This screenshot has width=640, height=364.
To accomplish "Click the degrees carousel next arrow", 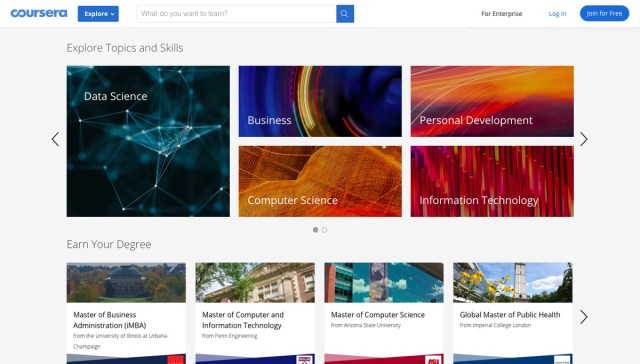I will point(584,317).
